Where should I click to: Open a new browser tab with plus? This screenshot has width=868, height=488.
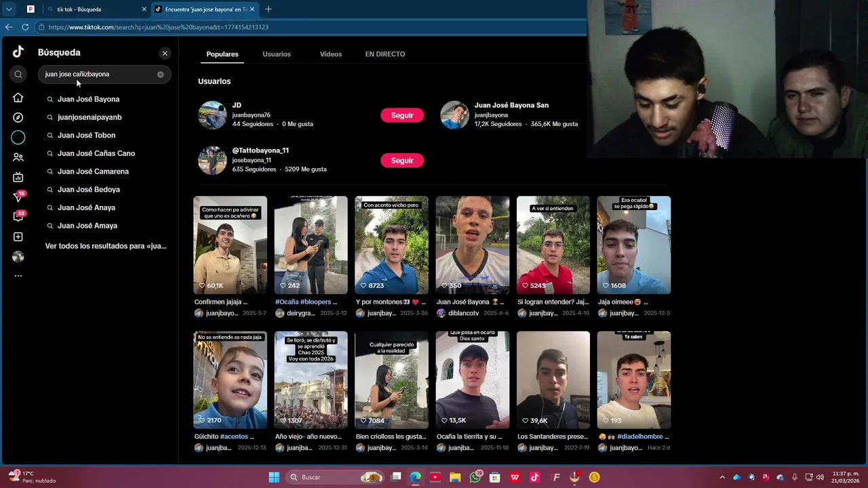click(x=269, y=9)
